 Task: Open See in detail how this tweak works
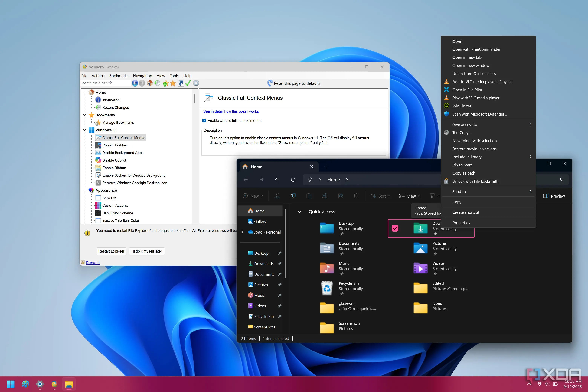(231, 112)
